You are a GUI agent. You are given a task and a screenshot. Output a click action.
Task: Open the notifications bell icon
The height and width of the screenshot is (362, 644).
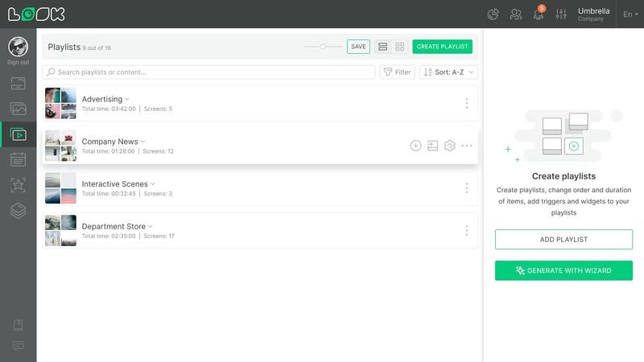(539, 14)
